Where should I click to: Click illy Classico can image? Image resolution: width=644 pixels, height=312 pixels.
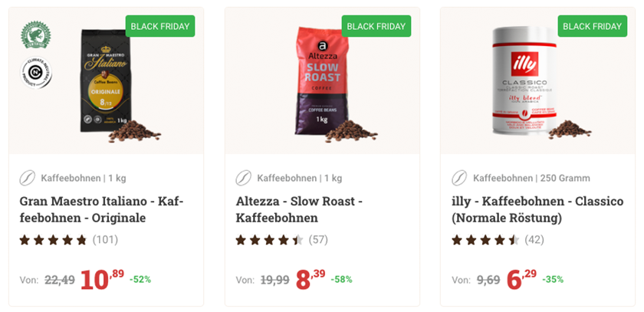(x=523, y=80)
